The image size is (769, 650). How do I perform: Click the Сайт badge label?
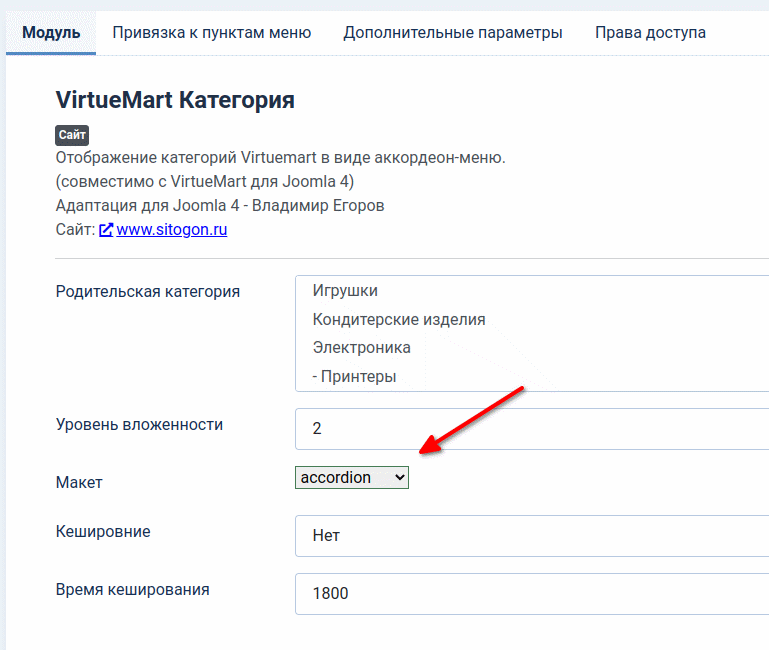tap(72, 135)
